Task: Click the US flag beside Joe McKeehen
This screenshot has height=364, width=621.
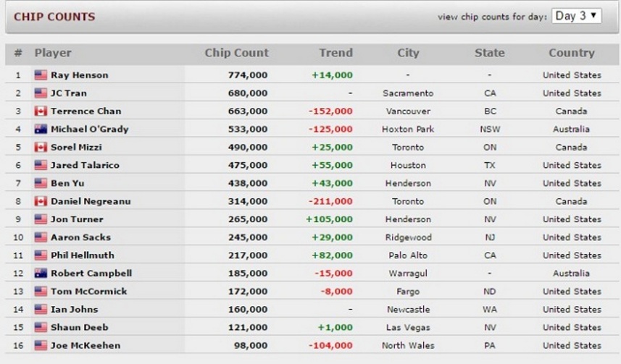Action: click(41, 346)
